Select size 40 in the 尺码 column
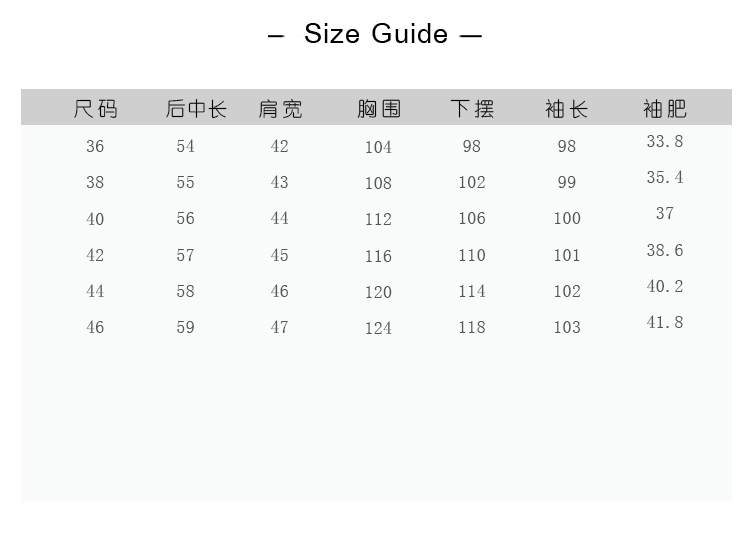Viewport: 750px width, 535px height. 95,219
